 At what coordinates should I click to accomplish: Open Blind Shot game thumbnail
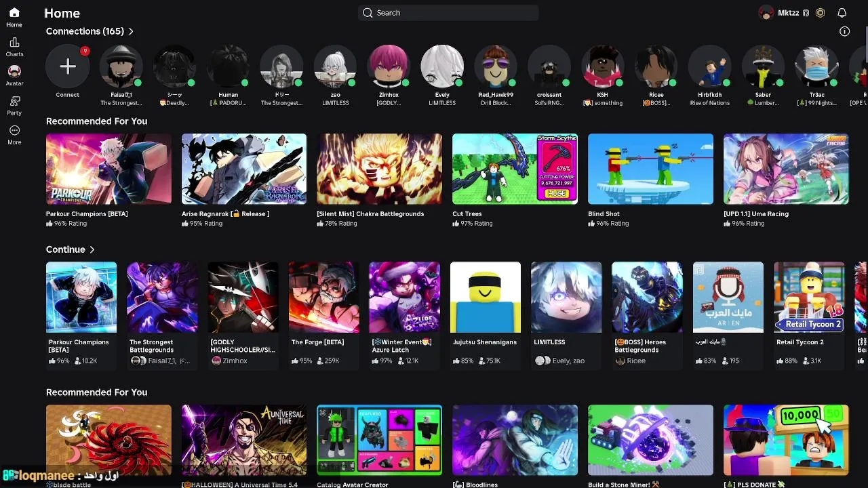[651, 169]
